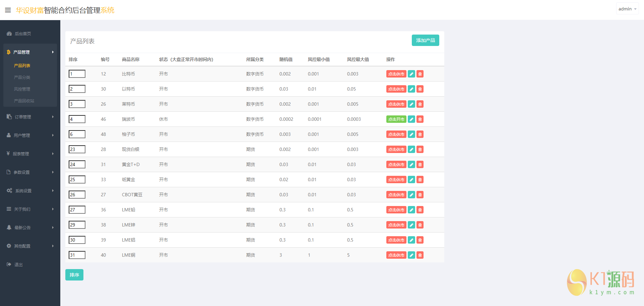Viewport: 644px width, 306px height.
Task: Close market for 比特币 via 点击休市
Action: click(x=396, y=74)
